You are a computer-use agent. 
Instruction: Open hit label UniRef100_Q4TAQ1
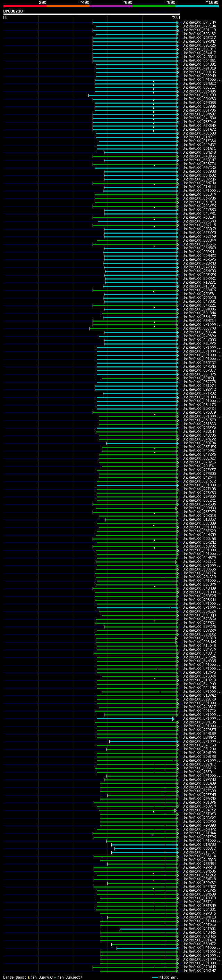pos(199,929)
